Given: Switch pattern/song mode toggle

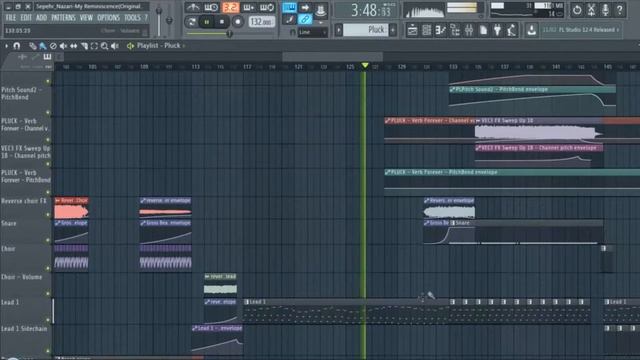Looking at the screenshot, I should click(192, 22).
